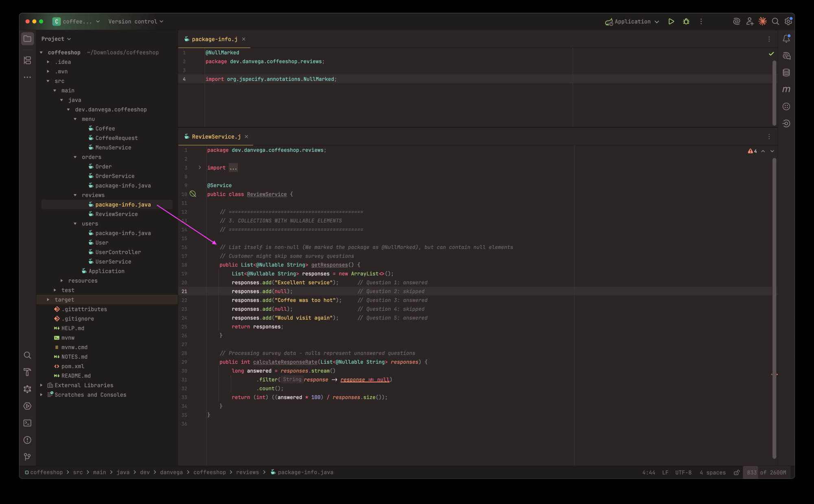This screenshot has width=814, height=504.
Task: Close the package-info.j editor tab
Action: coord(244,39)
